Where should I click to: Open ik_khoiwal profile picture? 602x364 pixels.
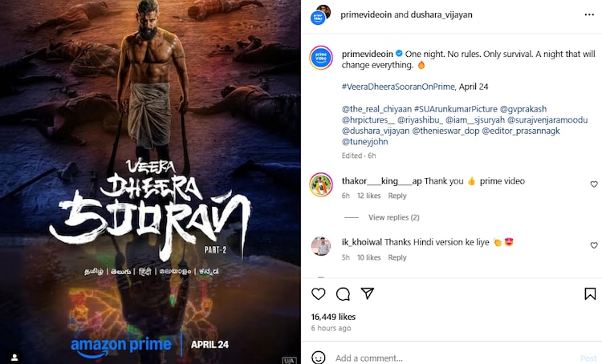(x=321, y=246)
